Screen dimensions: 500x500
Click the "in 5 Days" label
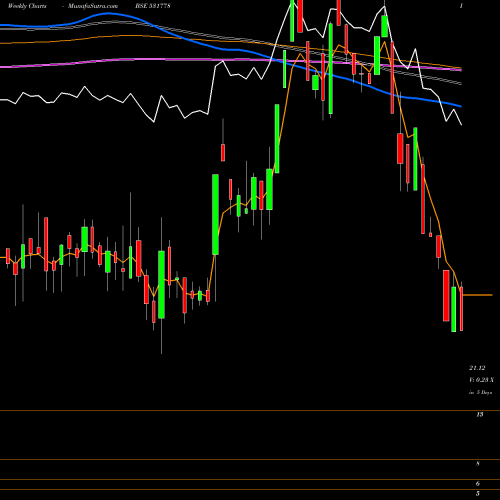(x=481, y=393)
